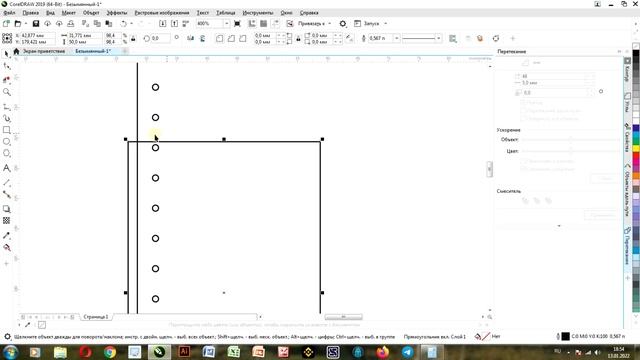Open the Макет menu
The height and width of the screenshot is (360, 640).
[x=69, y=13]
